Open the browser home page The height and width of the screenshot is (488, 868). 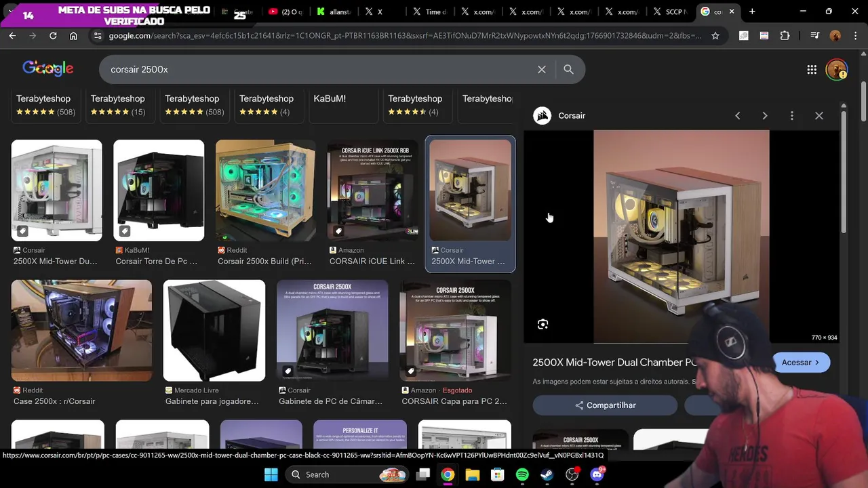[x=73, y=35]
